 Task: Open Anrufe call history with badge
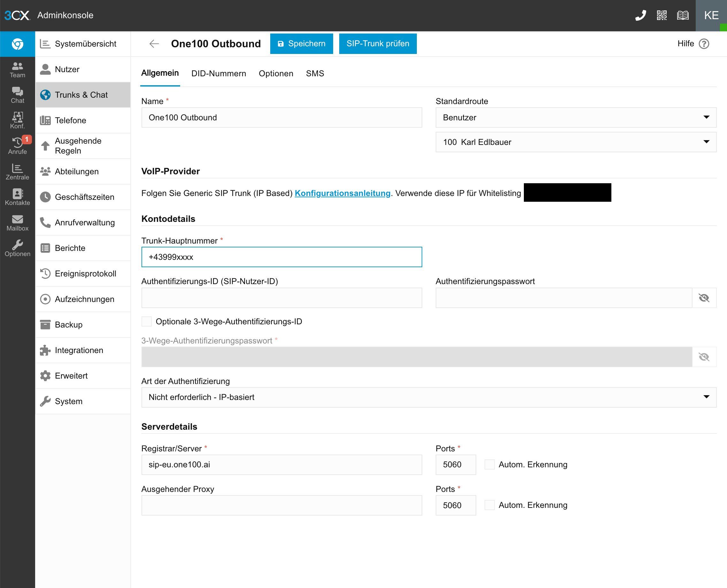(17, 146)
